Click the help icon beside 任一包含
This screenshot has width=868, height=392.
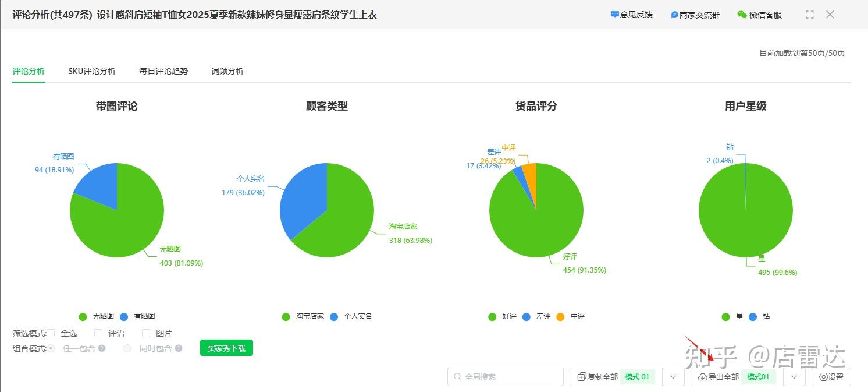[102, 348]
